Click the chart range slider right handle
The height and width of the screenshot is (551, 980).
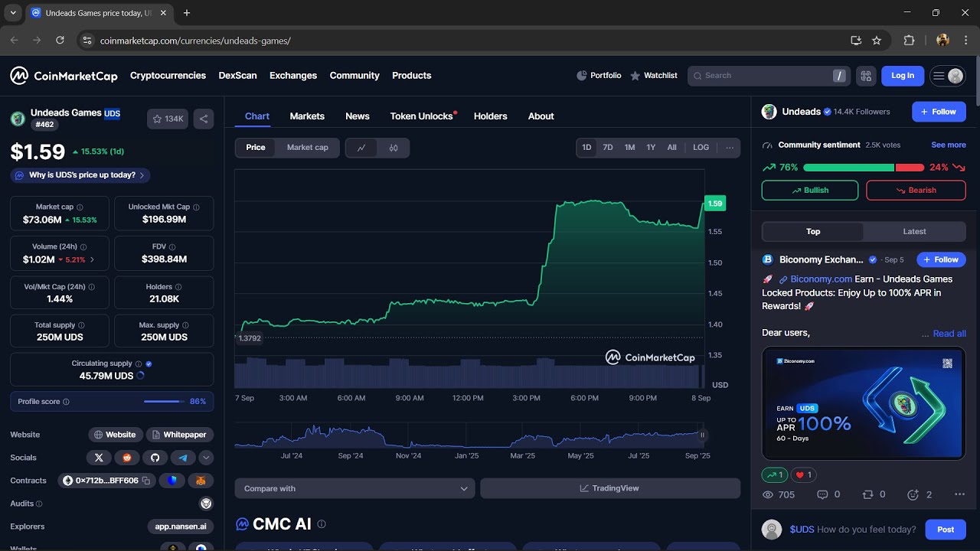click(702, 435)
